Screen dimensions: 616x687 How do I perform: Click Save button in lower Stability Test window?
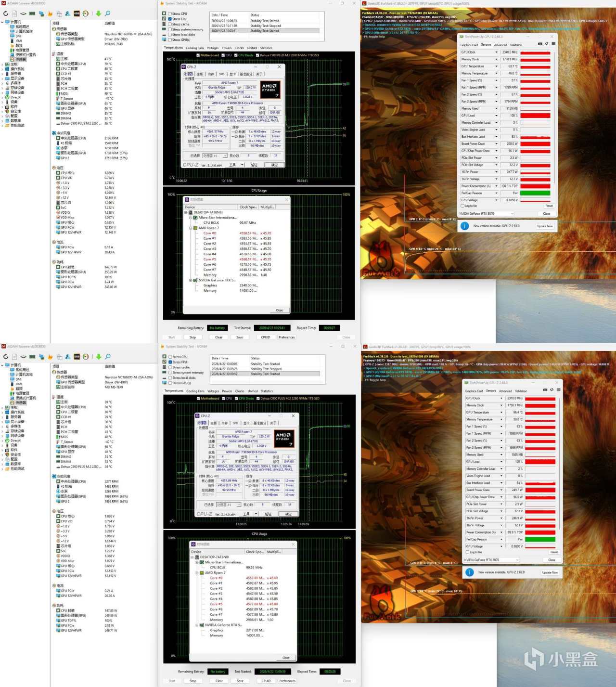[240, 681]
